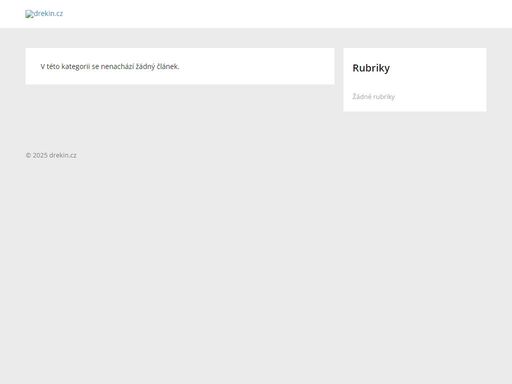Click the 'Žádné rubriky' text

click(373, 96)
